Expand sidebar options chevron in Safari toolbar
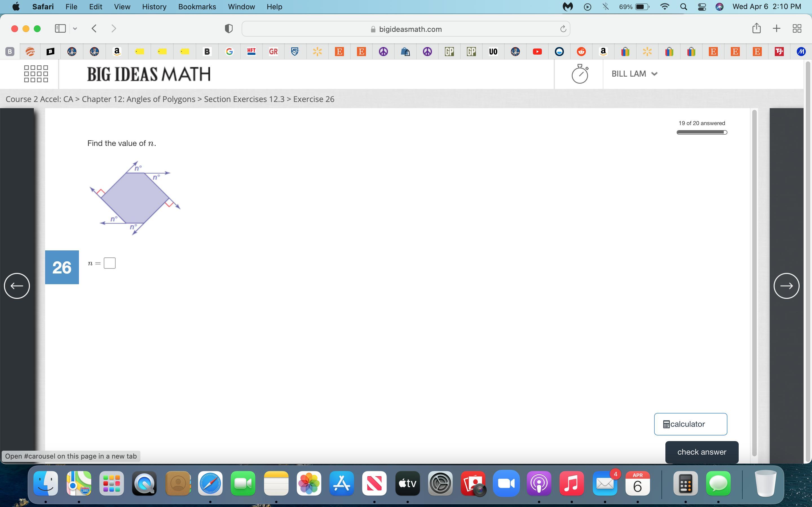This screenshot has height=507, width=812. pyautogui.click(x=75, y=29)
